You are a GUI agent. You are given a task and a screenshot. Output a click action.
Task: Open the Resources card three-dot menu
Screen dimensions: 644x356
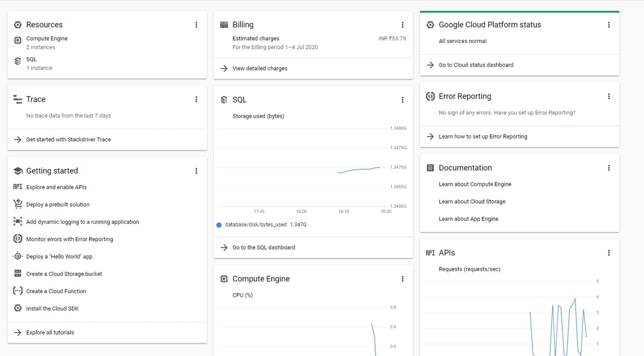click(x=196, y=25)
